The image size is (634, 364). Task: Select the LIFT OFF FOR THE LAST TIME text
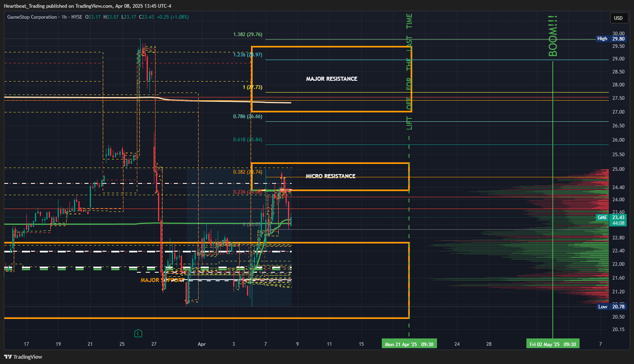[409, 72]
